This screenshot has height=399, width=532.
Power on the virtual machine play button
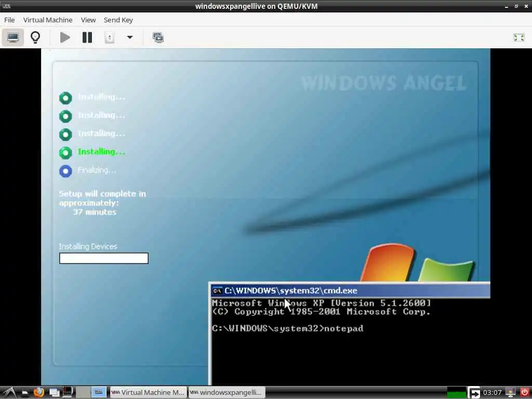click(x=65, y=37)
